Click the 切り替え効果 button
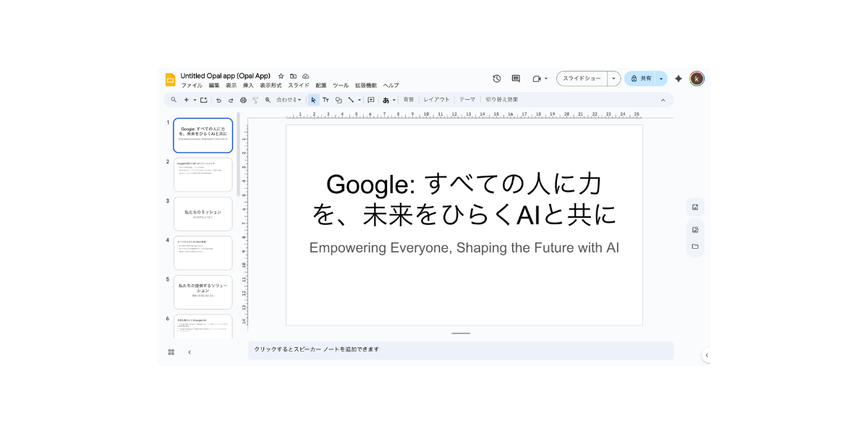868x434 pixels. tap(501, 100)
